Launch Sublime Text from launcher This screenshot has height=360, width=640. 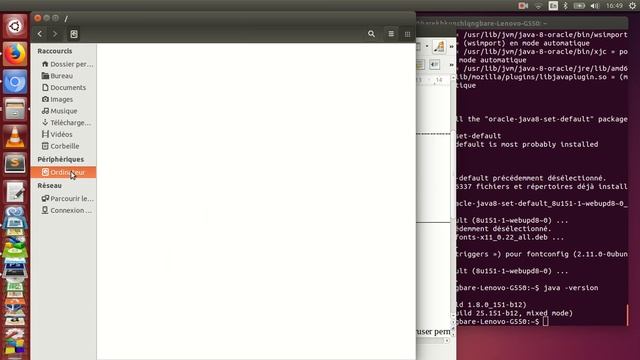click(x=15, y=164)
